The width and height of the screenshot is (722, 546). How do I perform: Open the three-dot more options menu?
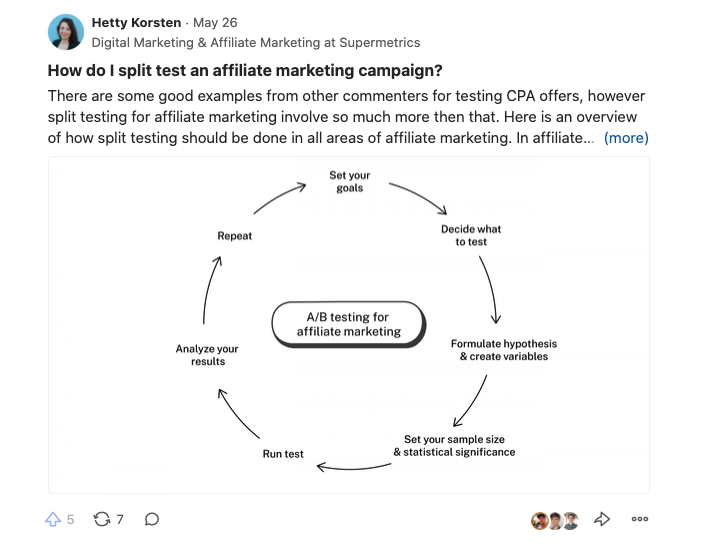click(x=640, y=519)
